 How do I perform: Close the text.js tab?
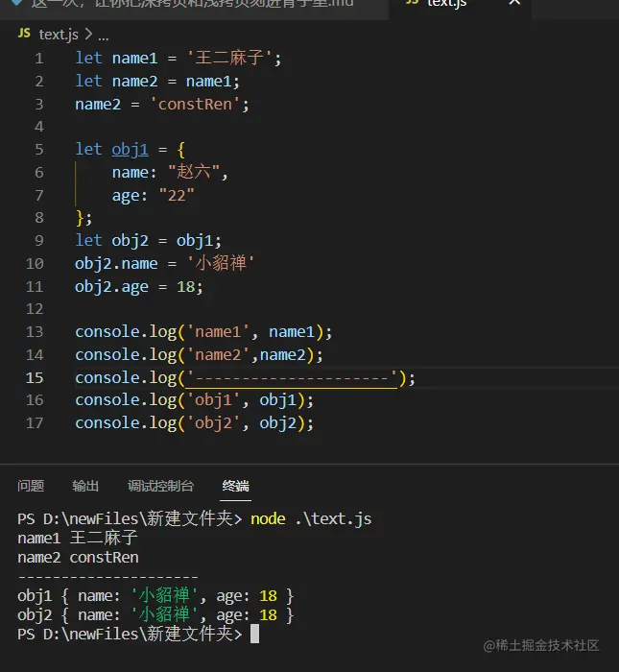pyautogui.click(x=514, y=3)
